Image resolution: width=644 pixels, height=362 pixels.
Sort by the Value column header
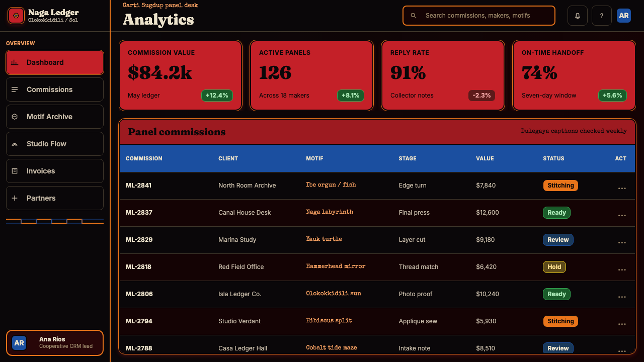click(x=485, y=158)
